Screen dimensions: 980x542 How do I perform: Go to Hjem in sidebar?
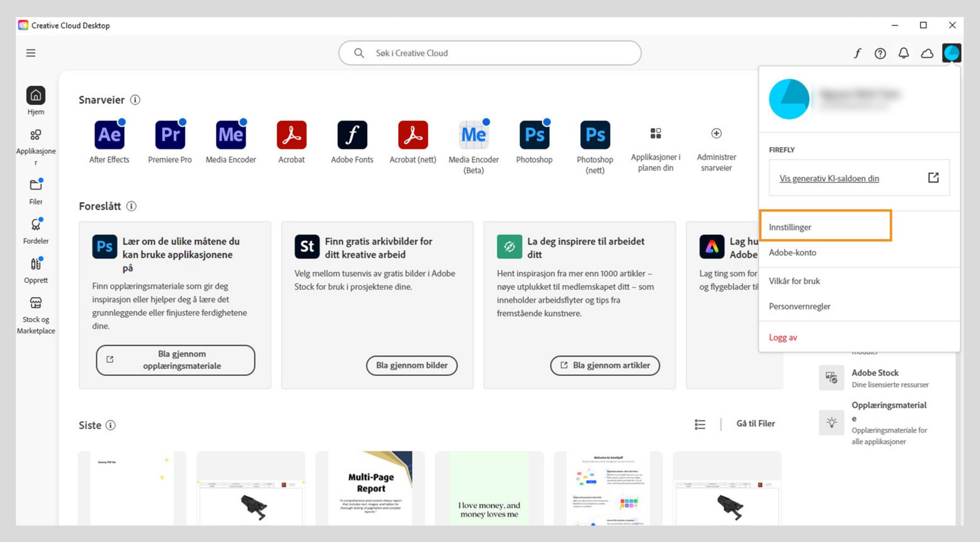click(x=36, y=101)
